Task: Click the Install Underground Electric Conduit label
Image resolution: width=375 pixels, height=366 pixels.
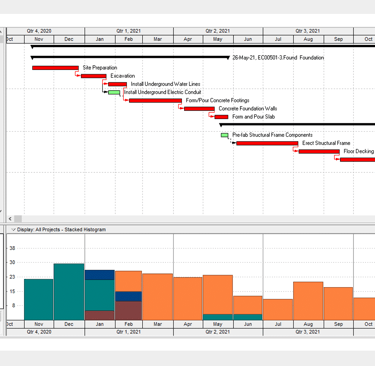Action: (163, 92)
